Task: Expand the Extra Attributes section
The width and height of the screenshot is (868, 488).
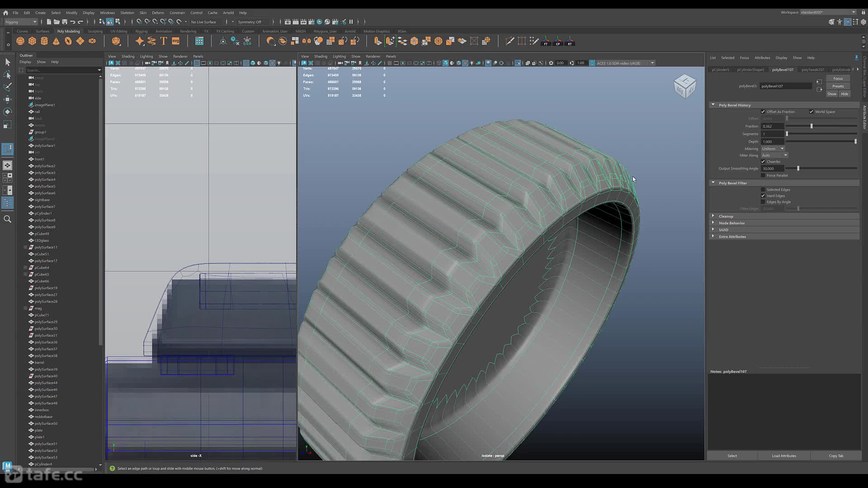Action: click(x=713, y=236)
